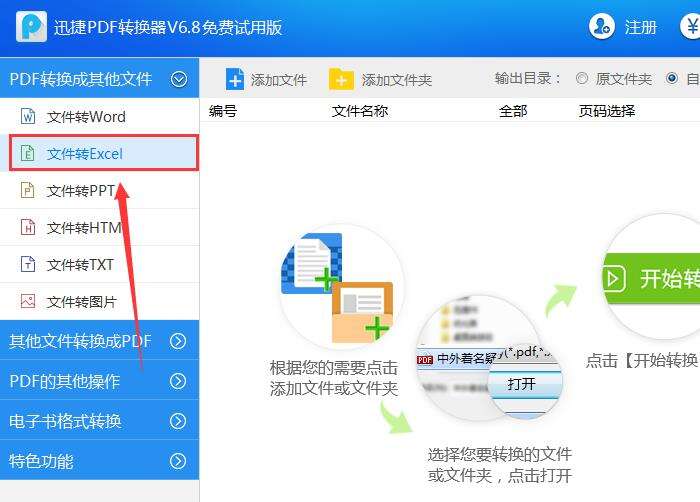Click the image icon beside 文件转图片

coord(28,301)
